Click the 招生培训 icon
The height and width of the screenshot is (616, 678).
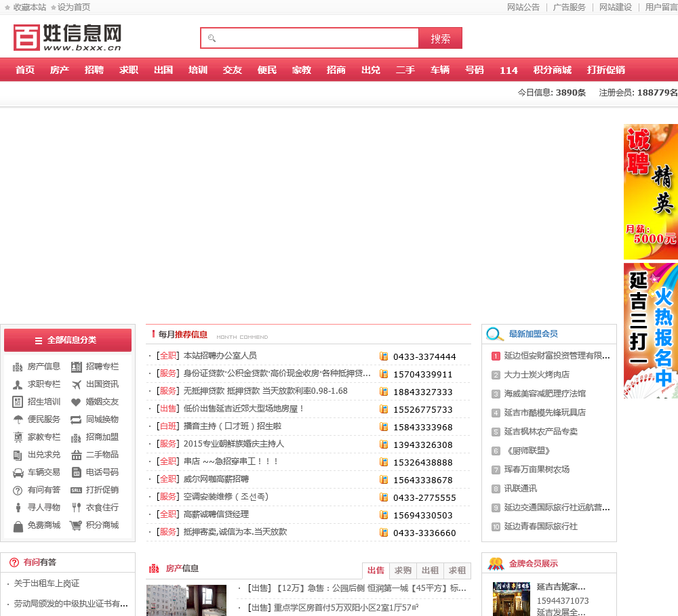pyautogui.click(x=18, y=402)
